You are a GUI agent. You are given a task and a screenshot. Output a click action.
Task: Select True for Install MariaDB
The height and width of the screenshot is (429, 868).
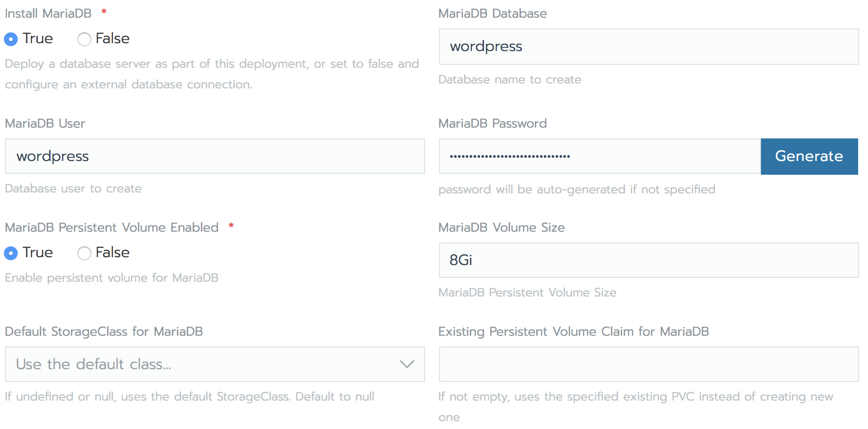[11, 39]
